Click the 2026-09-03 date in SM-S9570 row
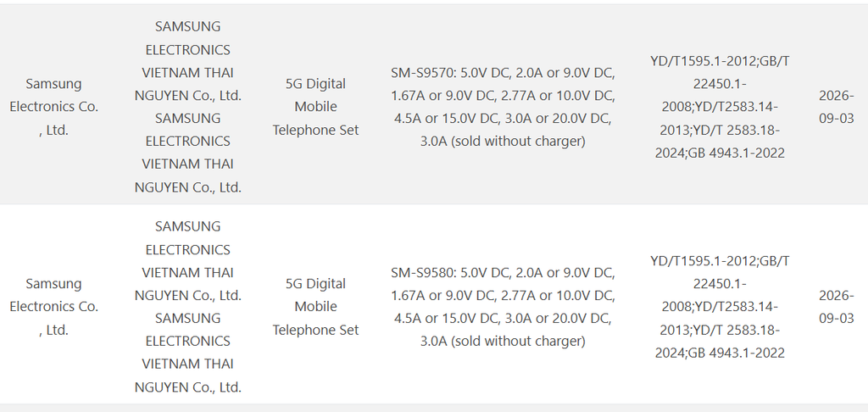This screenshot has width=868, height=412. coord(837,107)
